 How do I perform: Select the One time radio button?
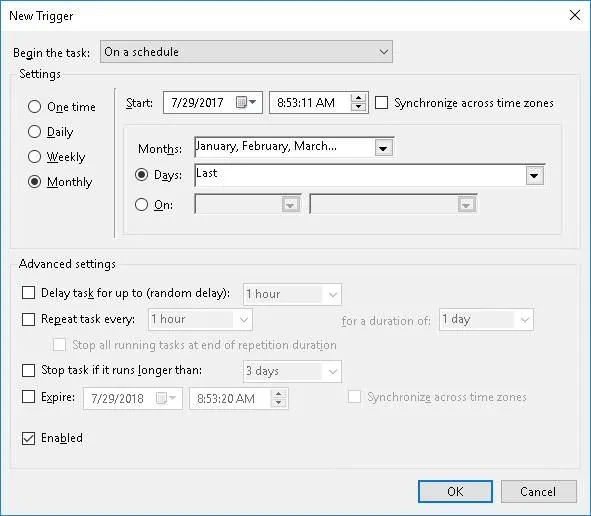click(34, 107)
